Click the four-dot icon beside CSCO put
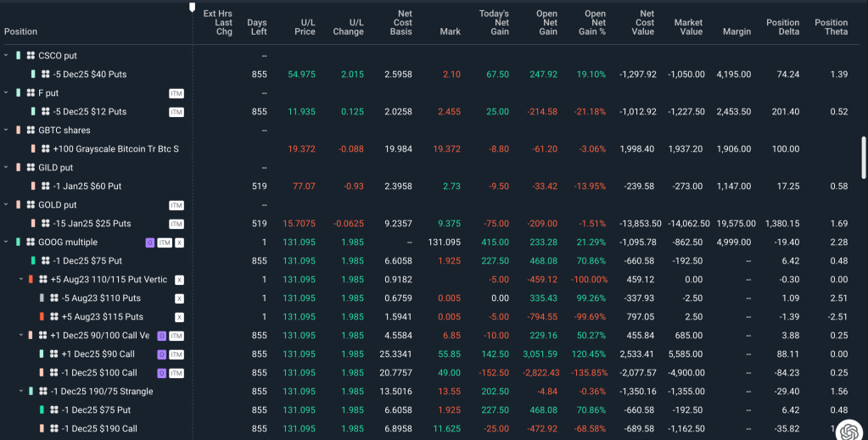 [x=30, y=56]
